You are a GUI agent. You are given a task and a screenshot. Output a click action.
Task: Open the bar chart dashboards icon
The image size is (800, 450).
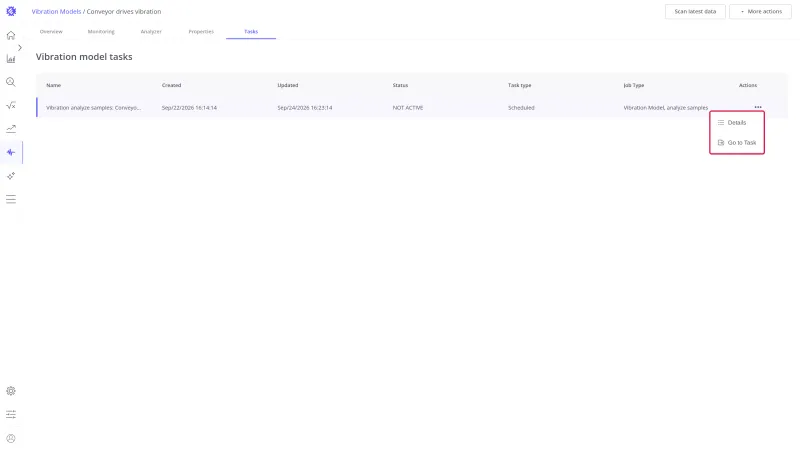(11, 59)
